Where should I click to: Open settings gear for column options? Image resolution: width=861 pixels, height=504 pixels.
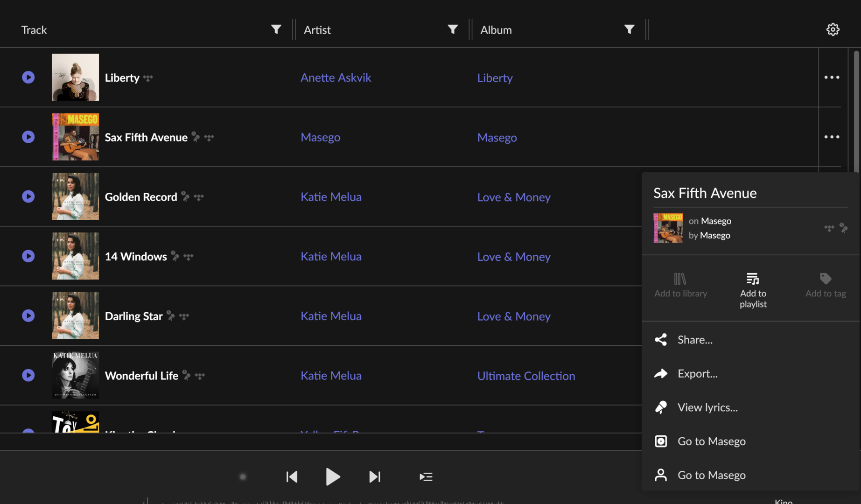tap(833, 29)
